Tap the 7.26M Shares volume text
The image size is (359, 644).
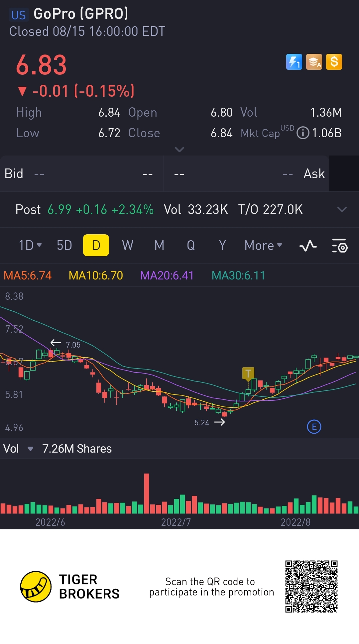pos(77,449)
